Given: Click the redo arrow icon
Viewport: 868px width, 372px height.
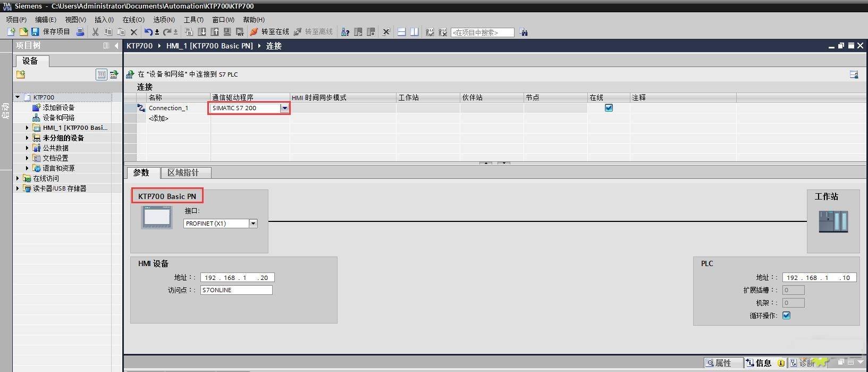Looking at the screenshot, I should [x=167, y=32].
